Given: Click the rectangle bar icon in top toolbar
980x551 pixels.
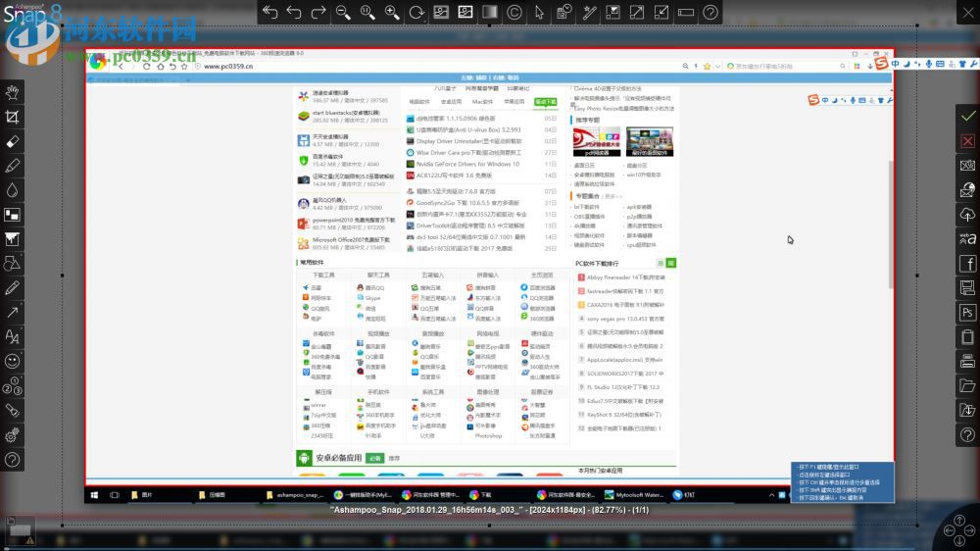Looking at the screenshot, I should (686, 12).
